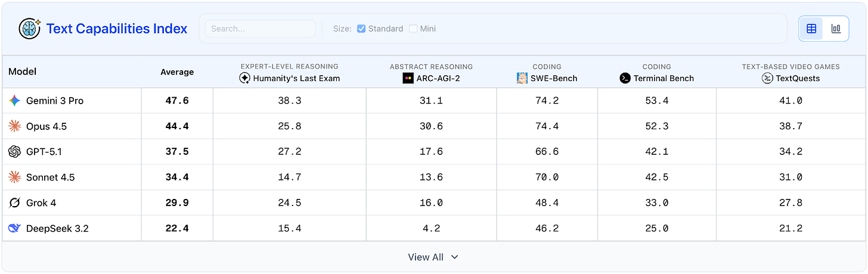This screenshot has height=274, width=868.
Task: Click the ARC-AGI-2 square icon
Action: coord(408,78)
